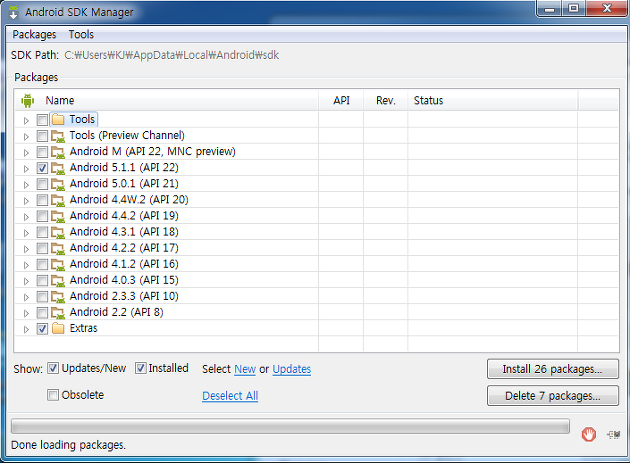Open the Packages menu
630x463 pixels.
[x=34, y=35]
